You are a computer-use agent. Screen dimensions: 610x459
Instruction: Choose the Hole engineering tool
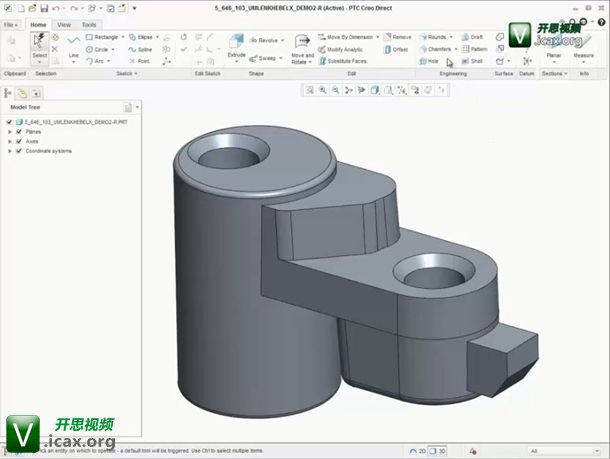[x=429, y=61]
